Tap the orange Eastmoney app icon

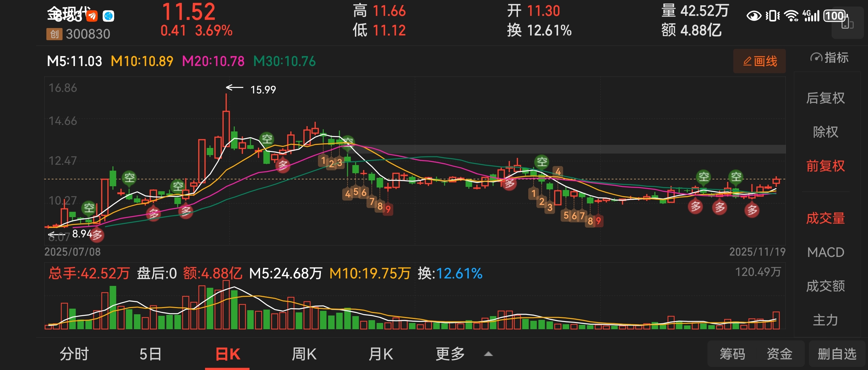(x=92, y=16)
